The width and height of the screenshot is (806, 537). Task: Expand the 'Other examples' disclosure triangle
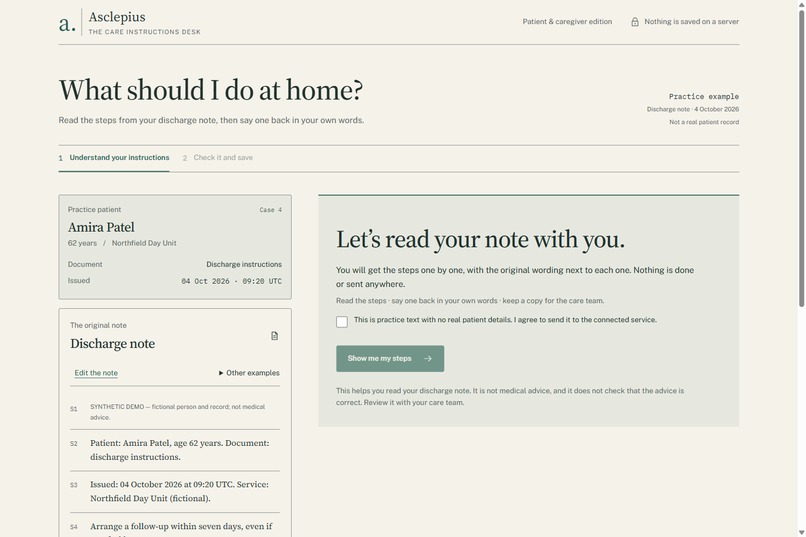click(x=221, y=373)
